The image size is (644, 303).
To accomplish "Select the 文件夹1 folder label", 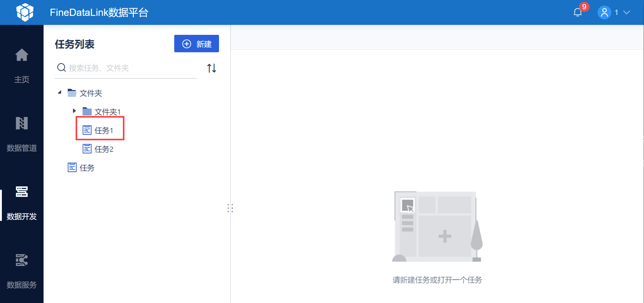I will coord(108,112).
